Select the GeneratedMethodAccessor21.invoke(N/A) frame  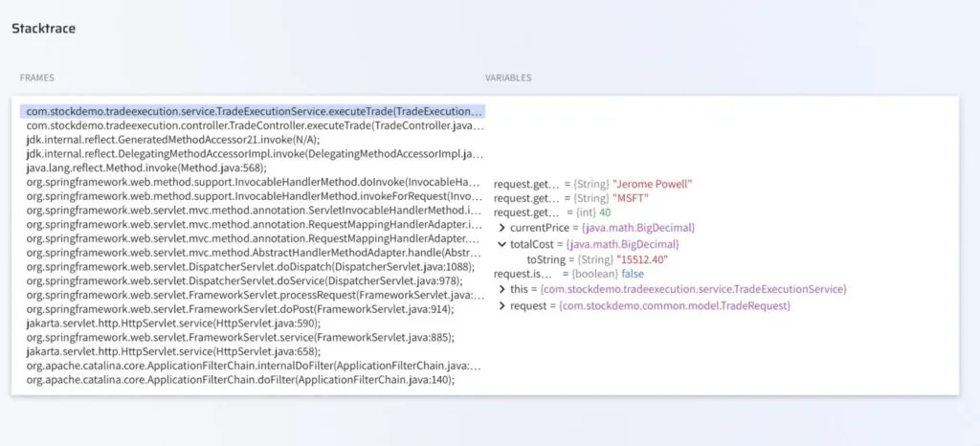(x=172, y=140)
